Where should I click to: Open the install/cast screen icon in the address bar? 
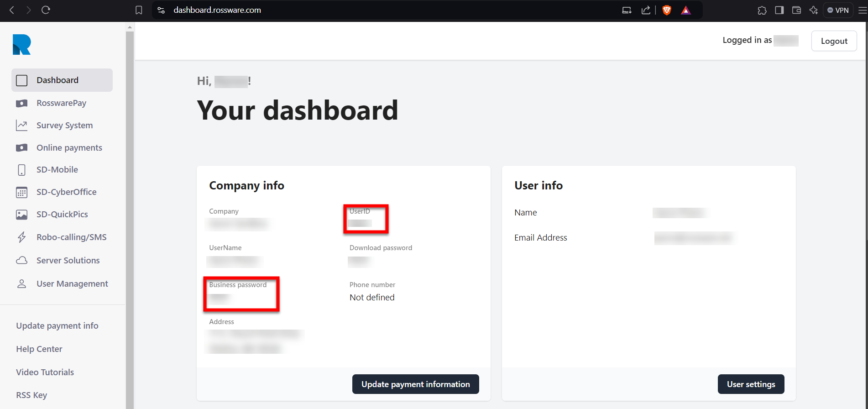[x=627, y=10]
